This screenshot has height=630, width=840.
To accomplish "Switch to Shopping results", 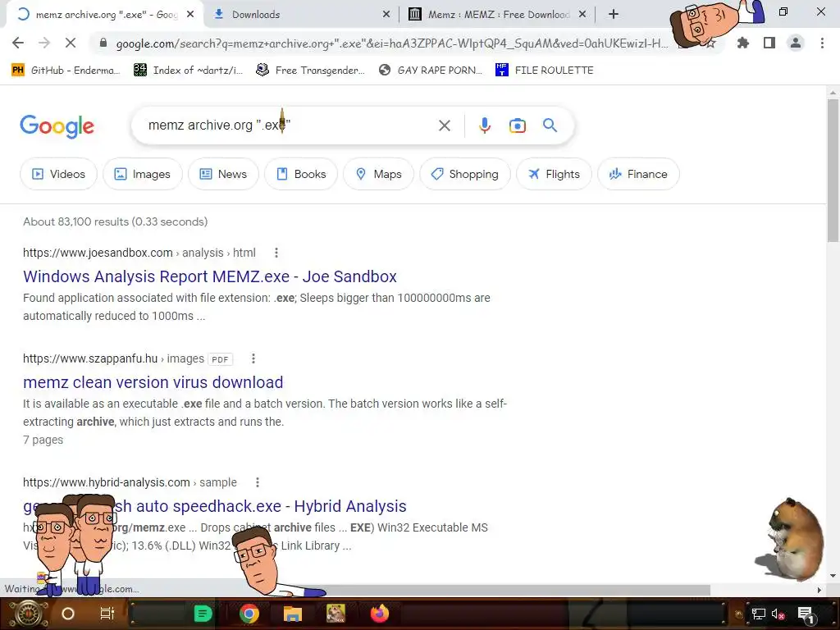I will tap(465, 174).
